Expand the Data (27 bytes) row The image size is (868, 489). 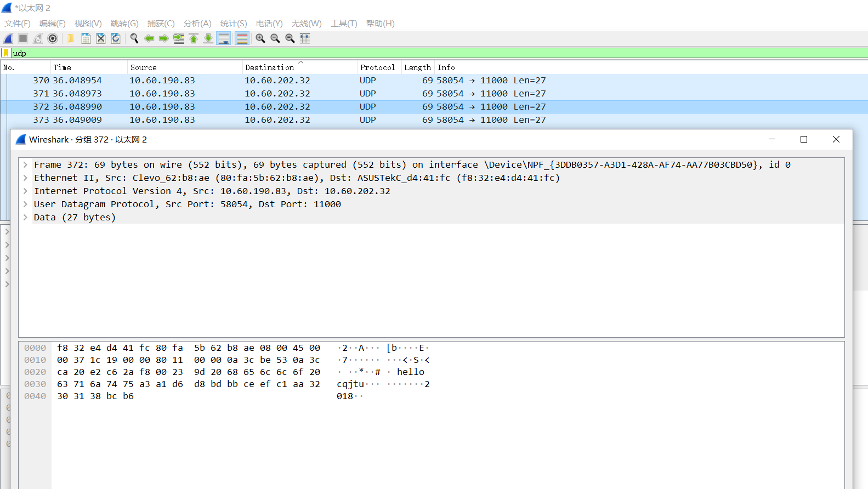pyautogui.click(x=25, y=217)
